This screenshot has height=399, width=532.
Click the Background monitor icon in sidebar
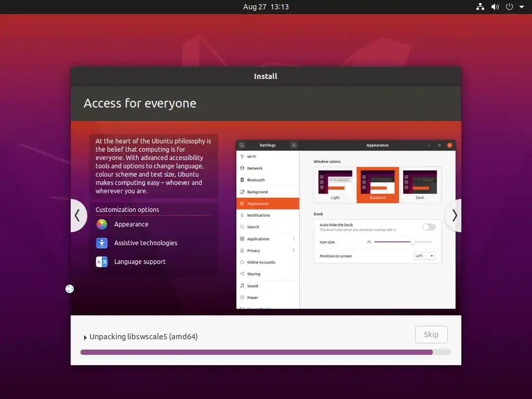[242, 192]
